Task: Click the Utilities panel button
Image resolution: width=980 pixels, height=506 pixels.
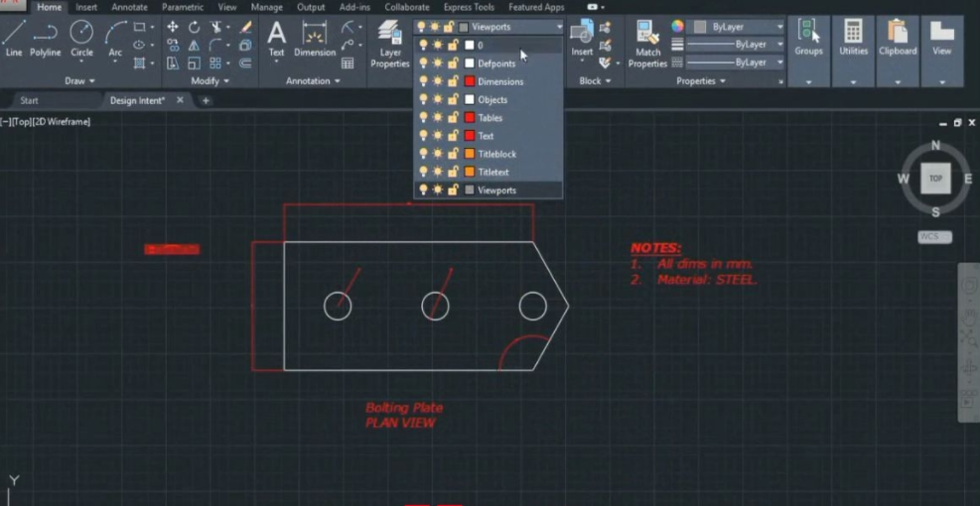Action: click(x=853, y=44)
